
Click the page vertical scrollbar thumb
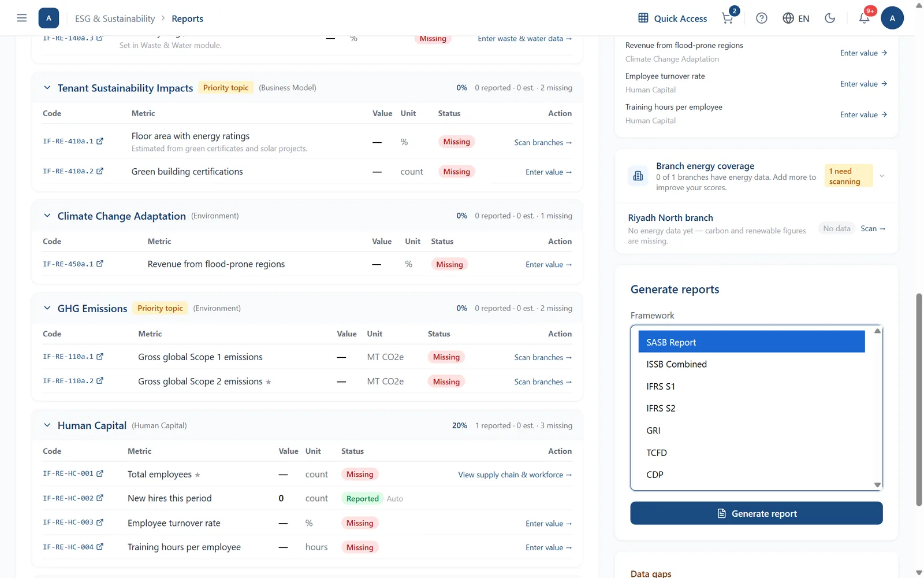[919, 399]
